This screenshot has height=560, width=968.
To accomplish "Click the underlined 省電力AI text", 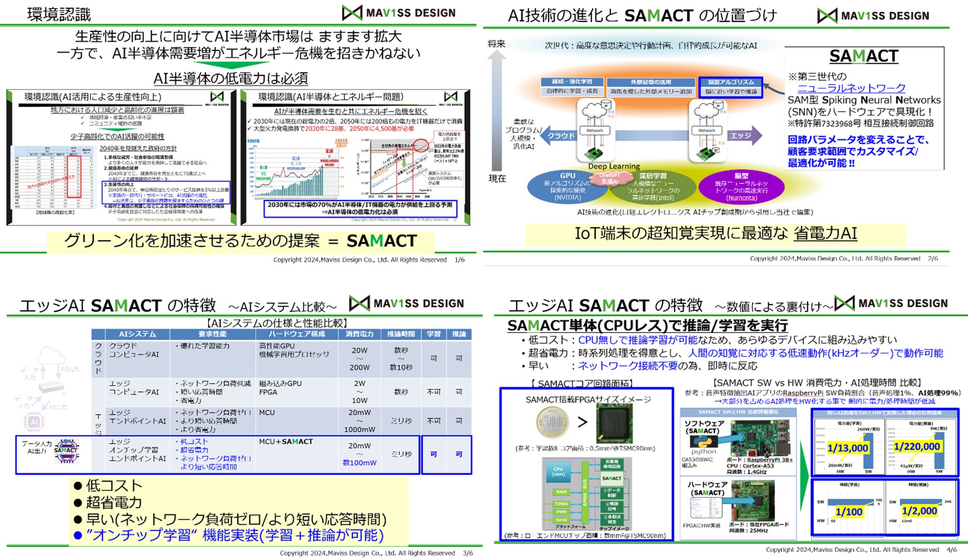I will pyautogui.click(x=825, y=233).
